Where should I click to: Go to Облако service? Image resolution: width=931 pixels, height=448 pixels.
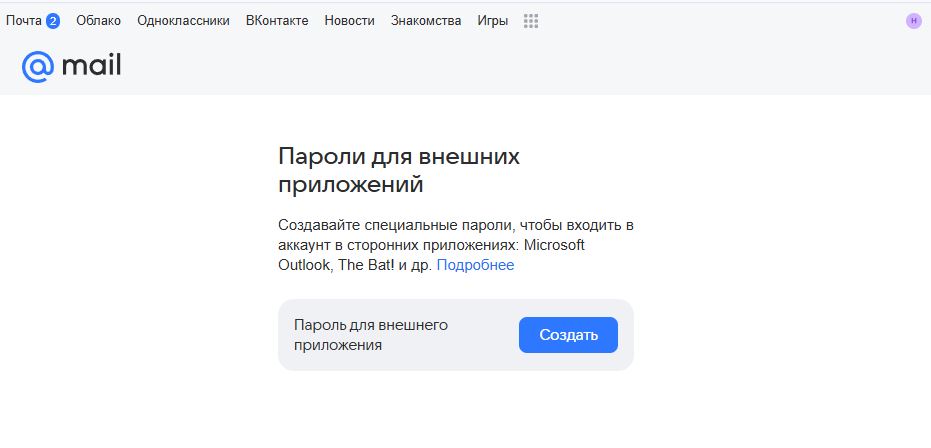click(99, 21)
